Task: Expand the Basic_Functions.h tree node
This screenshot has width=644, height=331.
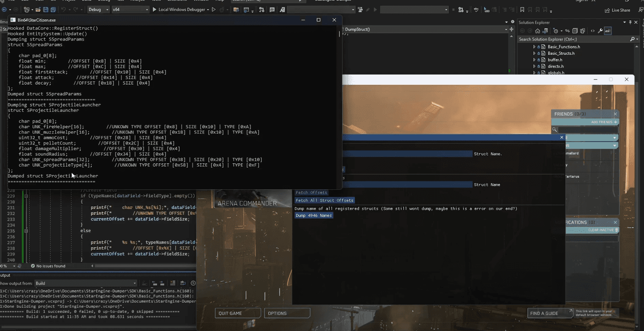Action: (534, 47)
